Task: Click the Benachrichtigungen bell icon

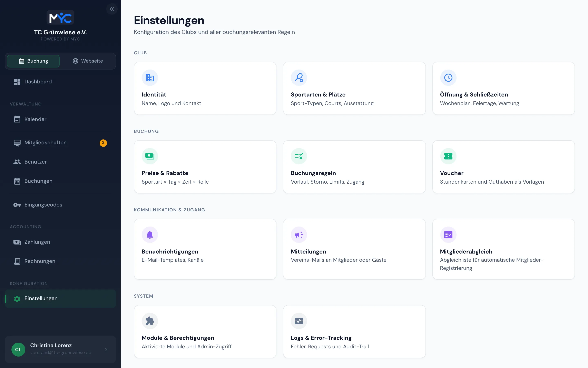Action: (x=150, y=235)
